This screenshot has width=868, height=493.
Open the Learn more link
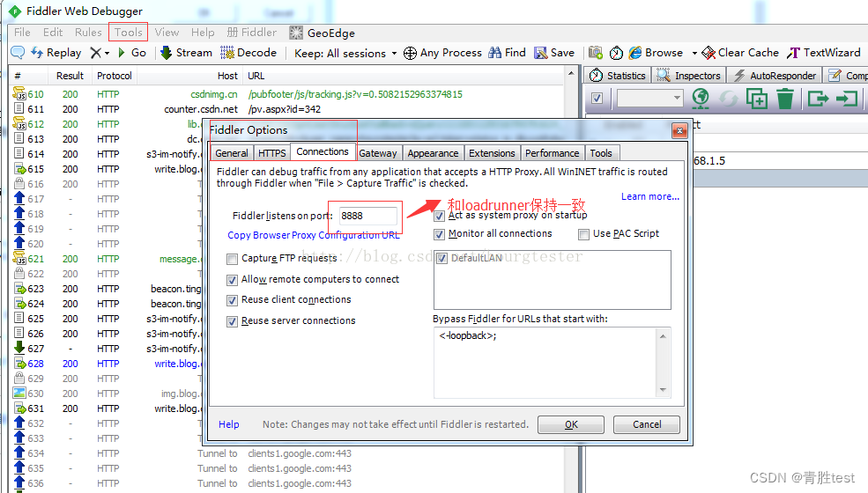[x=649, y=196]
